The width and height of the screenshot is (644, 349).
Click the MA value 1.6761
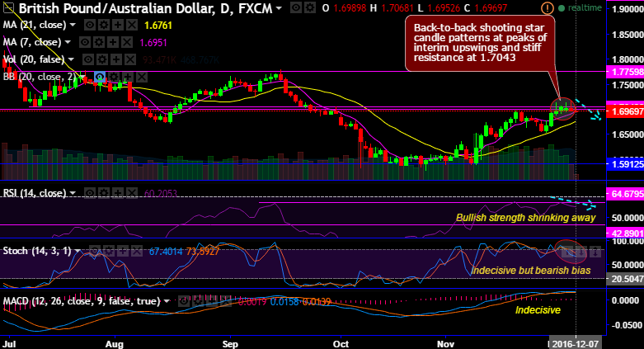click(158, 26)
